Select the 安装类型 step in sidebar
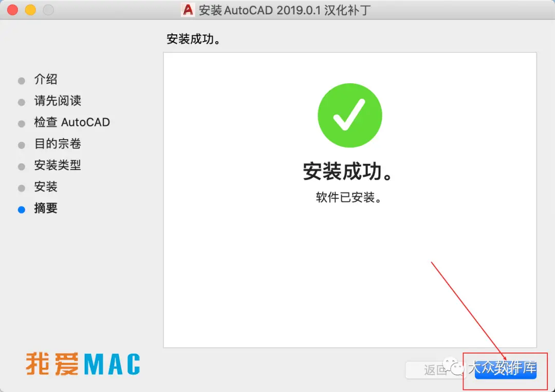555x392 pixels. (58, 165)
